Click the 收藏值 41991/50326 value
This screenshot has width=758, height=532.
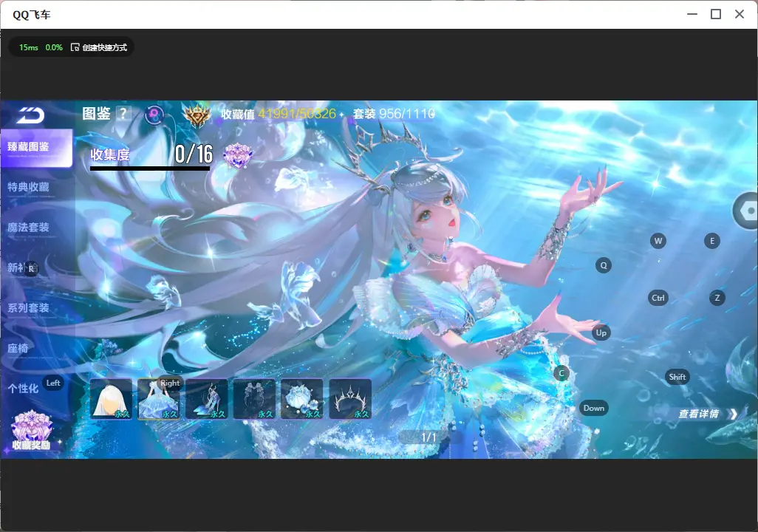pos(279,114)
